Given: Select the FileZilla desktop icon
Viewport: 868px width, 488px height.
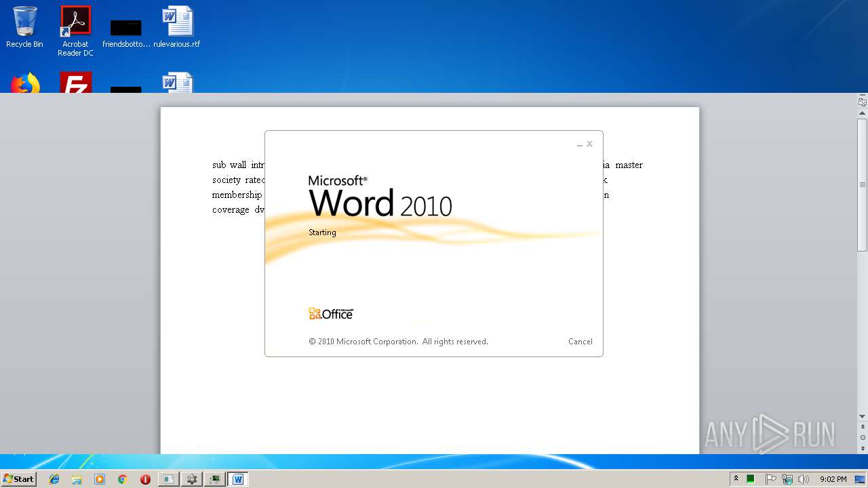Looking at the screenshot, I should [75, 83].
